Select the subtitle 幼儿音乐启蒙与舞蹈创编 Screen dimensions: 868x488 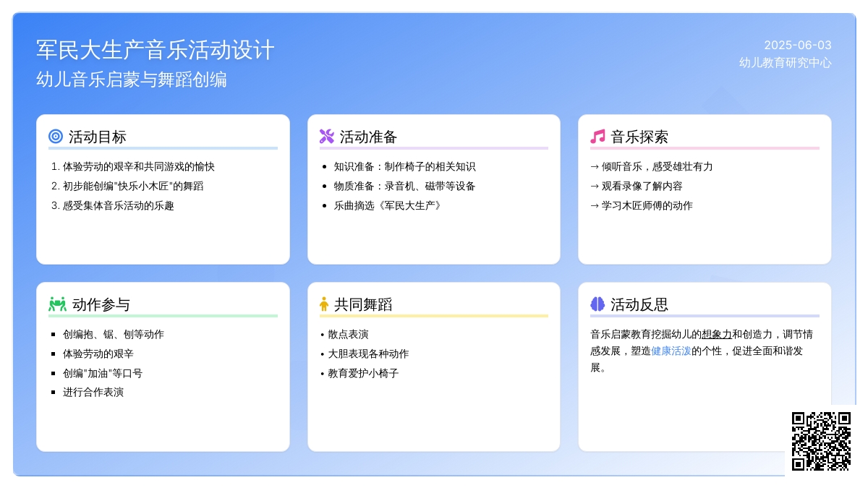[x=132, y=80]
